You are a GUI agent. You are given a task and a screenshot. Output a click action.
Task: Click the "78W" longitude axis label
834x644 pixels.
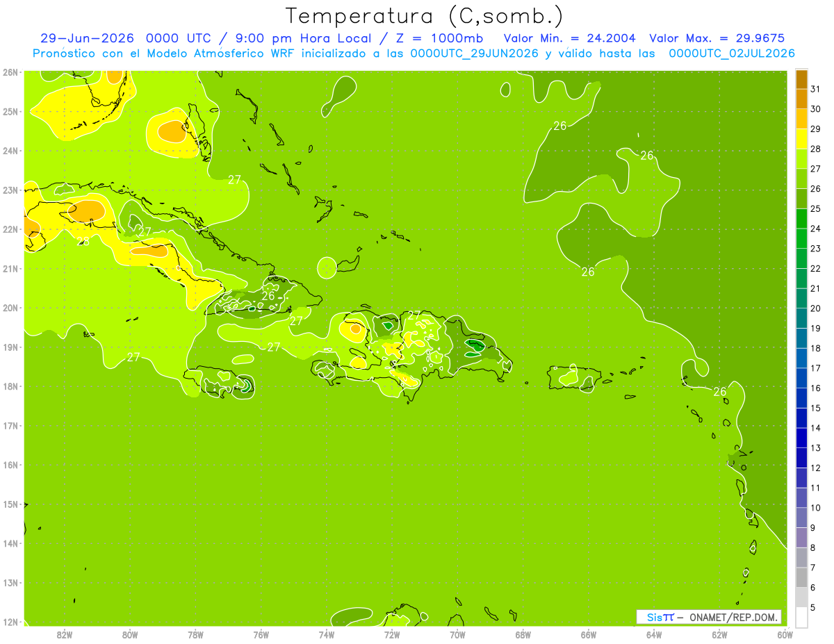195,635
